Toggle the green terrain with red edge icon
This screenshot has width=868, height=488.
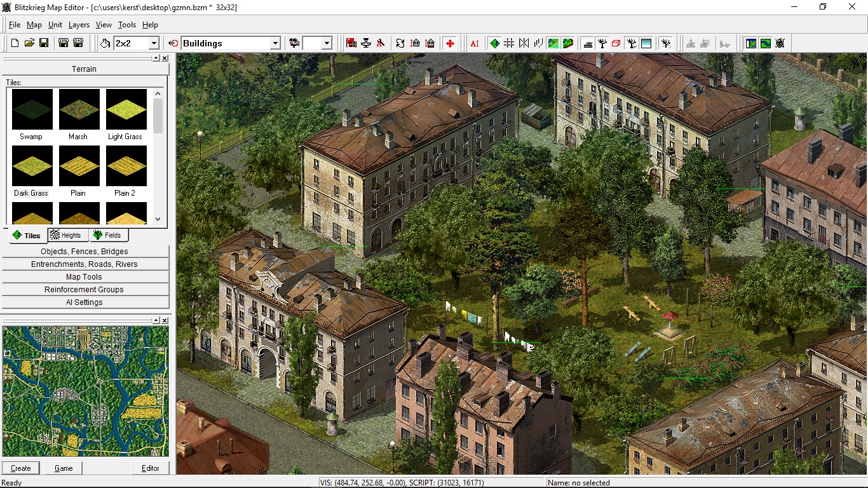tap(568, 43)
